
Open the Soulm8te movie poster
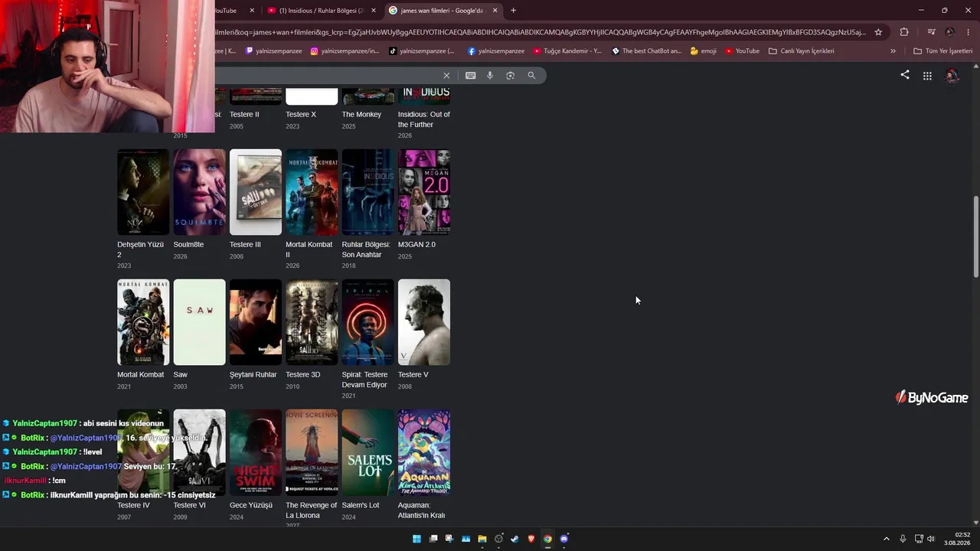pos(199,192)
